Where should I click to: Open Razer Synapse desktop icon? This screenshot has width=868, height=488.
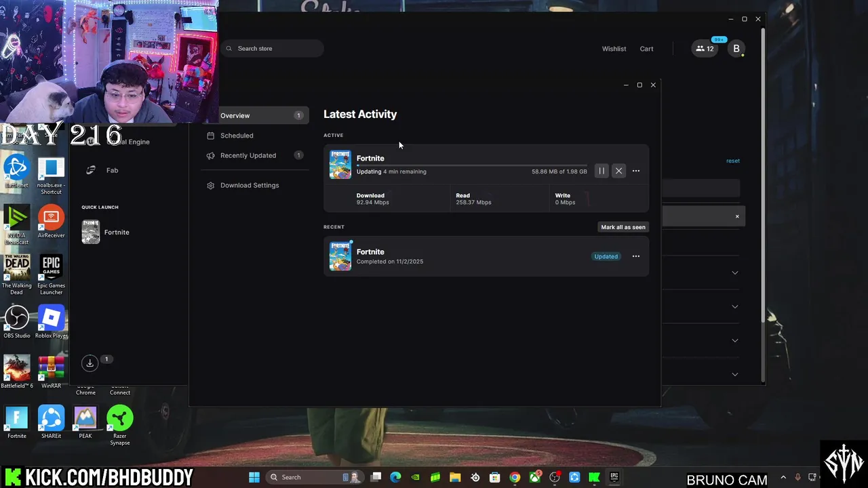pos(119,426)
